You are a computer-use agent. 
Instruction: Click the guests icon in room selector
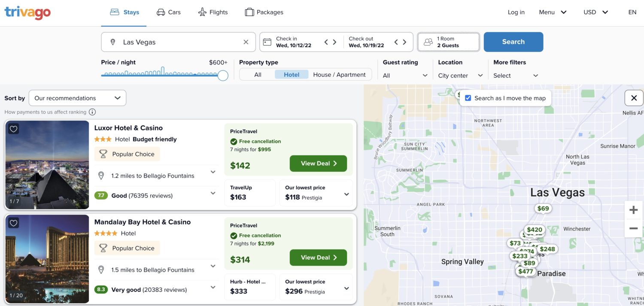[428, 42]
